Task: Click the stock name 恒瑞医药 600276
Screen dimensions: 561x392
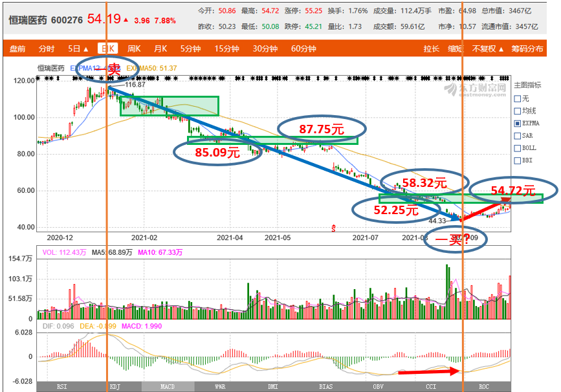Action: pos(46,20)
